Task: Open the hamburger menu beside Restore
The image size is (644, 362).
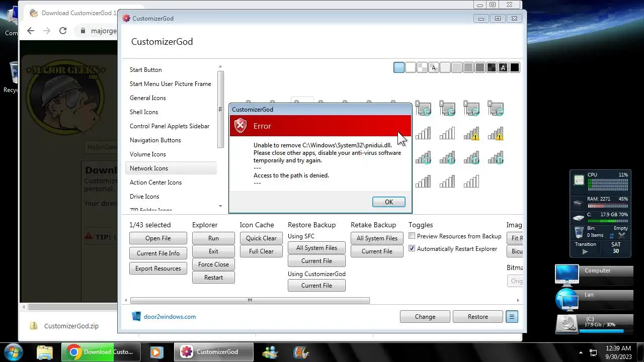Action: coord(512,317)
